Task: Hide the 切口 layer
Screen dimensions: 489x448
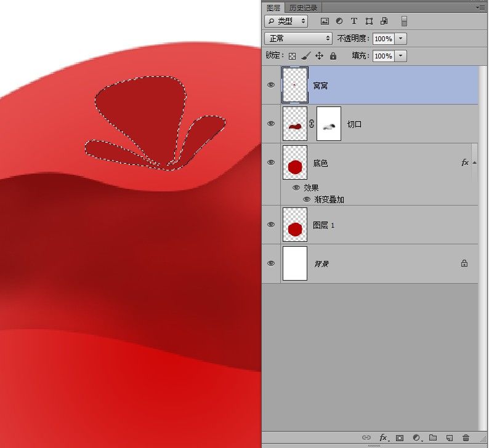Action: [271, 124]
